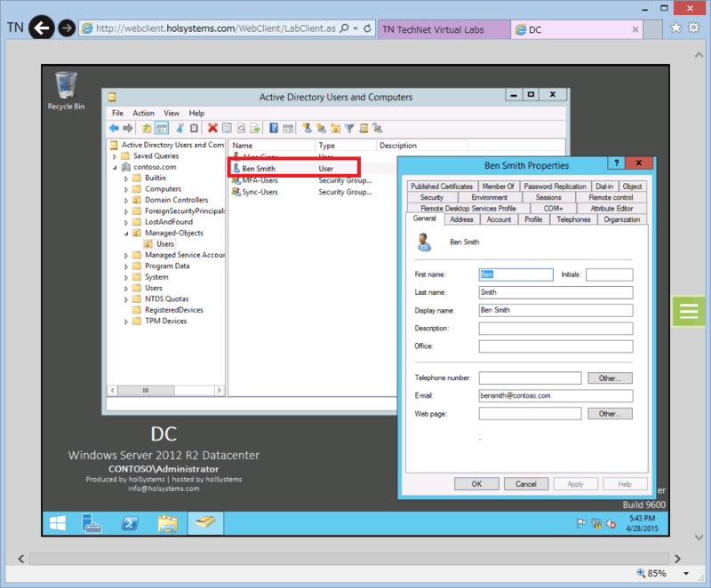Open the Help menu
711x588 pixels.
tap(196, 113)
